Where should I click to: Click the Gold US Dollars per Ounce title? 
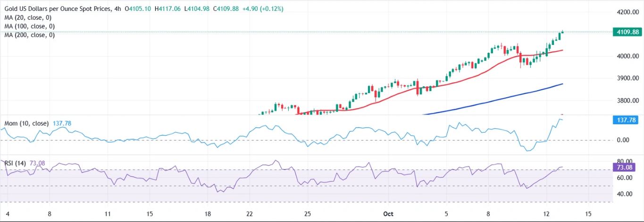pyautogui.click(x=58, y=9)
